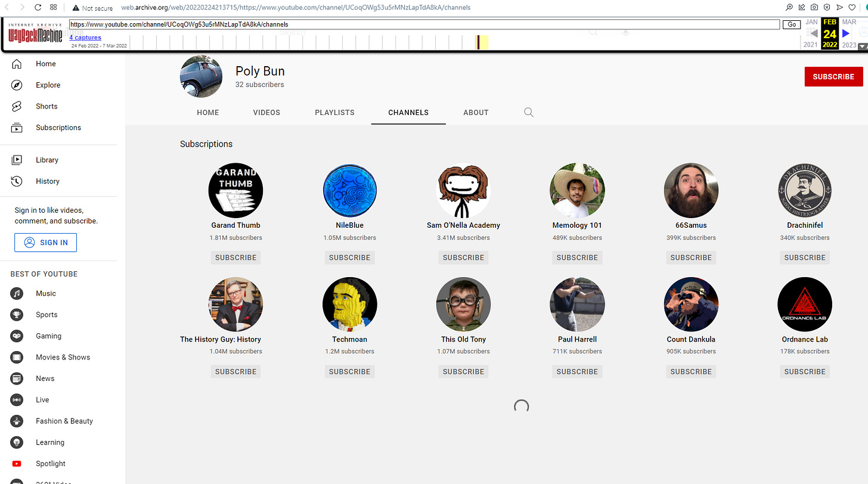The image size is (868, 484).
Task: Click the browser heart bookmark icon
Action: tap(852, 8)
